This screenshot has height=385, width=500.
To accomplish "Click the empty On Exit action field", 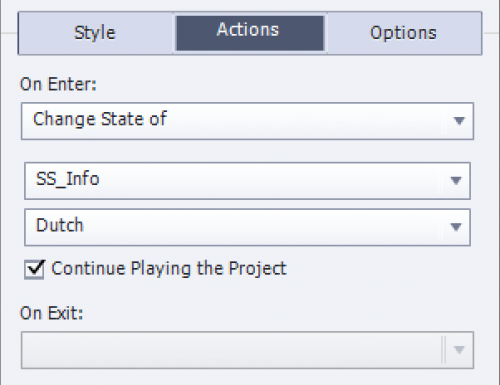I will coord(247,350).
